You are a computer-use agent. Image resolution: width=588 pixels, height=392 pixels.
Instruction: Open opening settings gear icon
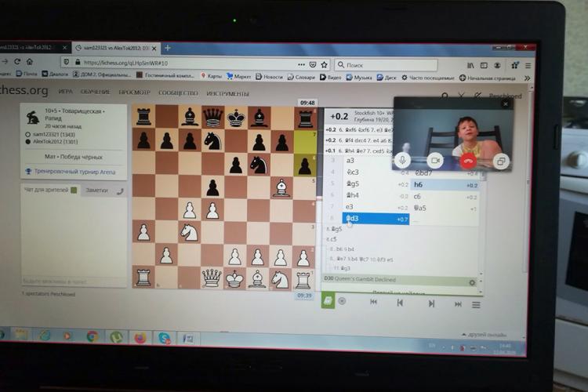[x=472, y=281]
